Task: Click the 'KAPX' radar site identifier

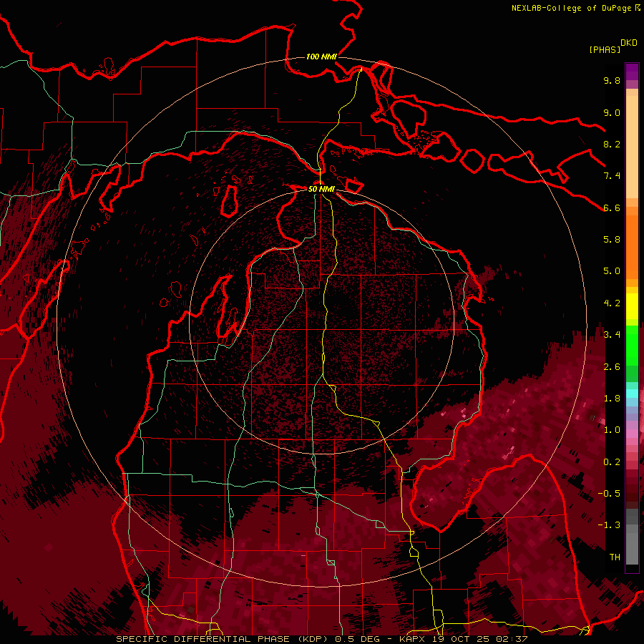Action: (412, 639)
